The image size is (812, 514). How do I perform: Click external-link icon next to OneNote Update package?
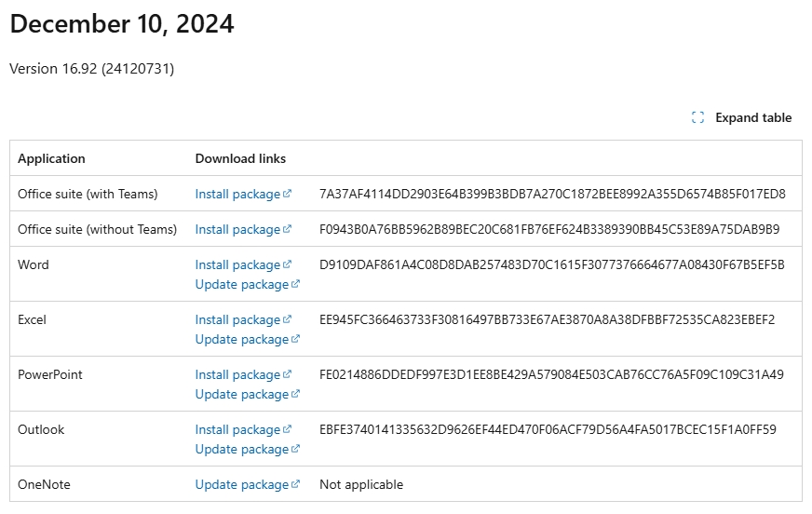pyautogui.click(x=295, y=484)
